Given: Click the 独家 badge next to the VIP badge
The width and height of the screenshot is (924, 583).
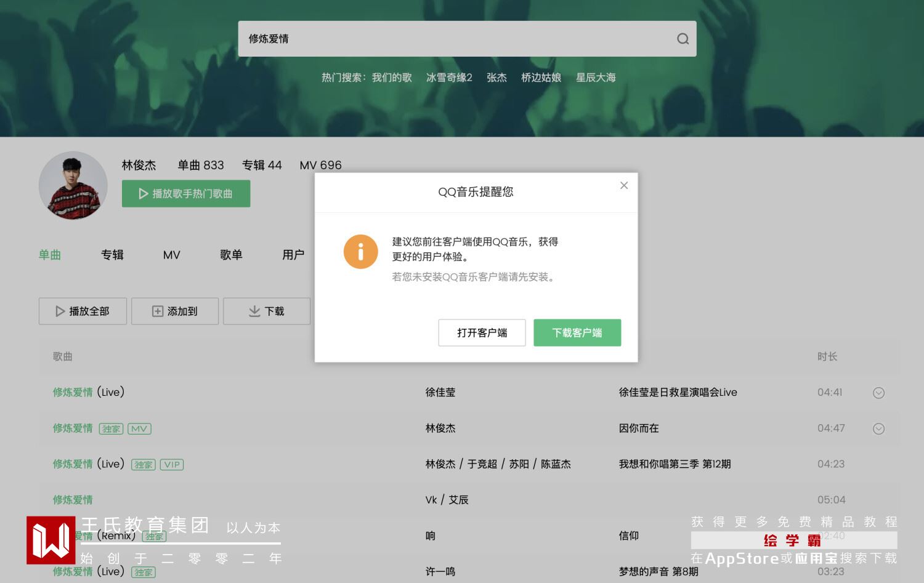Looking at the screenshot, I should click(x=144, y=464).
